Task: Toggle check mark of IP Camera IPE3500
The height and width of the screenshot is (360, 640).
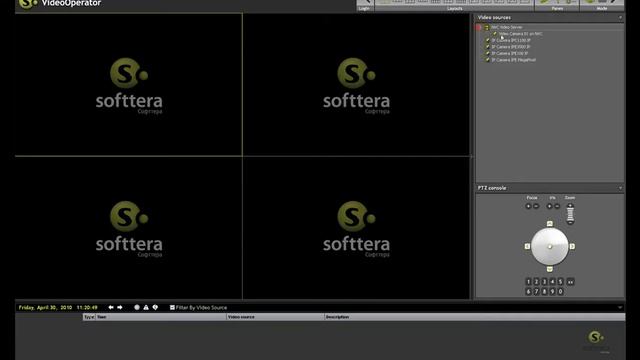Action: click(x=487, y=47)
